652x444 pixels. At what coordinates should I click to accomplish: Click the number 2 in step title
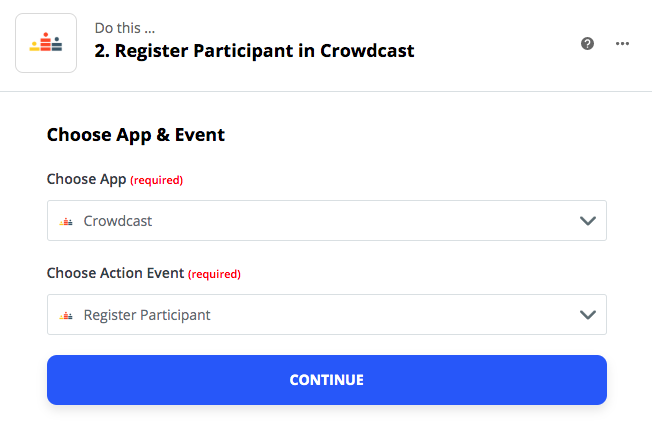[100, 51]
